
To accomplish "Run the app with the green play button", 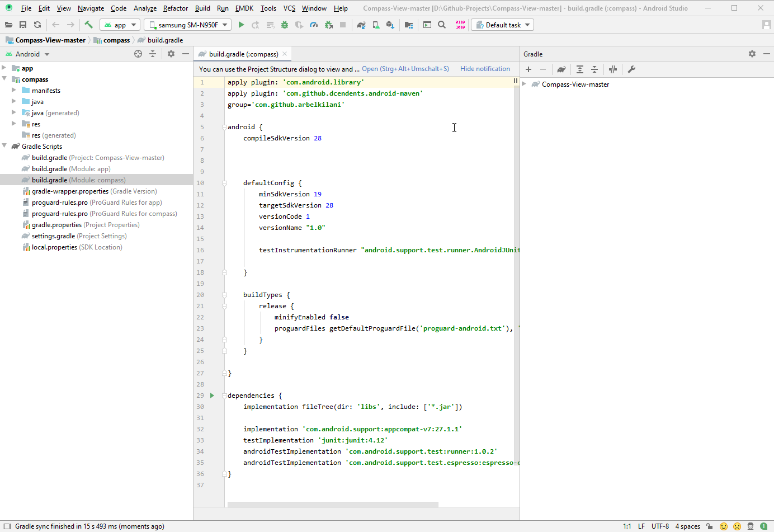I will coord(241,25).
